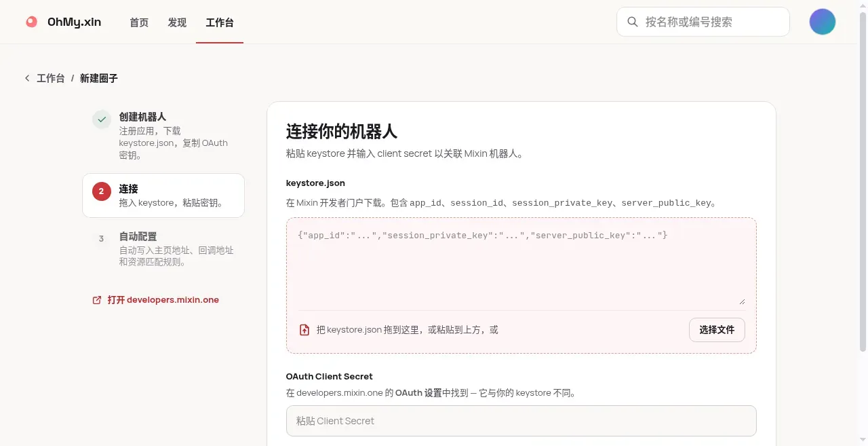The width and height of the screenshot is (868, 446).
Task: Click the OAuth Client Secret label
Action: point(330,376)
